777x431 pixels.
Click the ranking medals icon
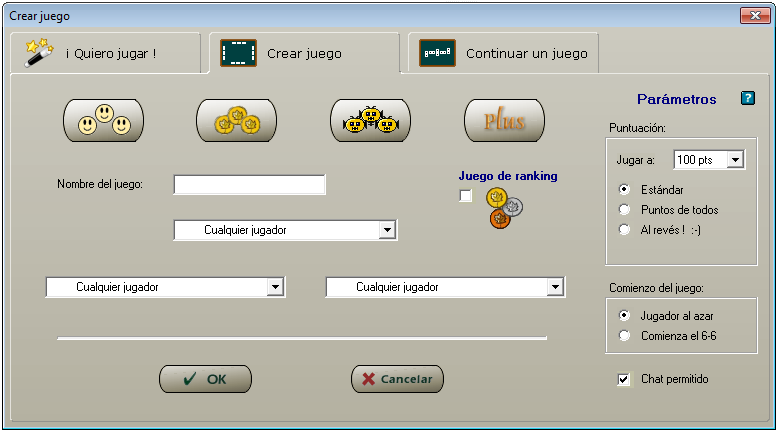point(504,208)
